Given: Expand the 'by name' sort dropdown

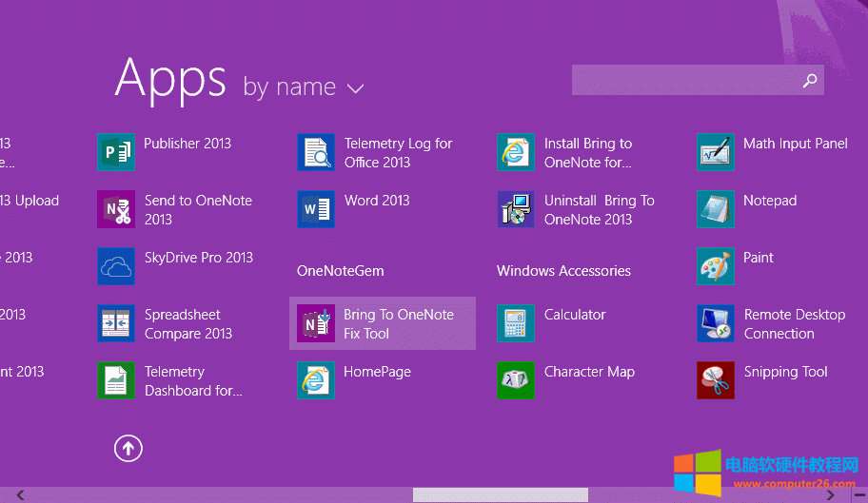Looking at the screenshot, I should [355, 88].
